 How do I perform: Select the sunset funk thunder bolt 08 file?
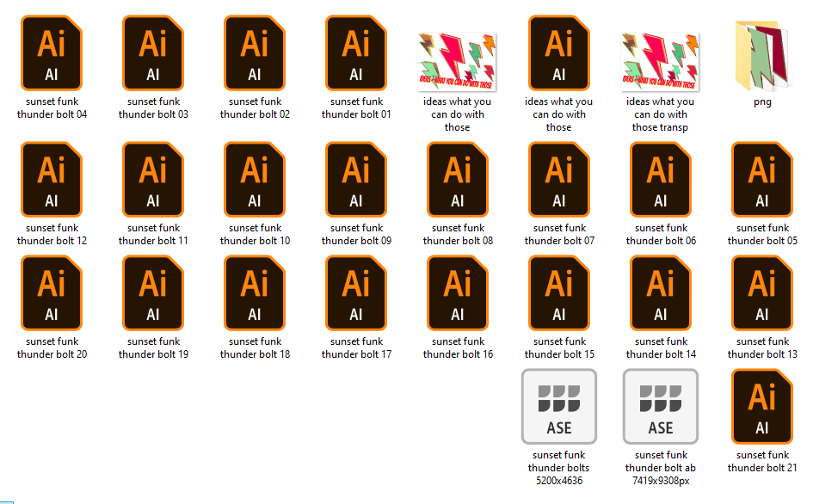point(458,180)
